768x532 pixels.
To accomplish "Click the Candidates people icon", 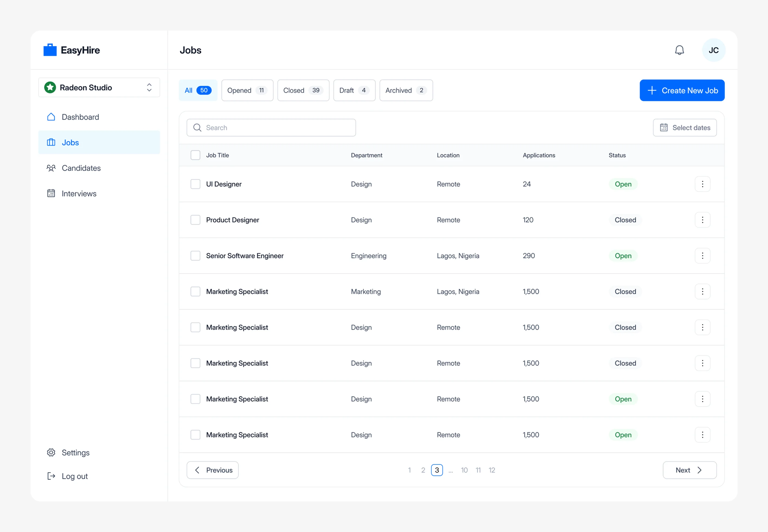I will [x=51, y=168].
